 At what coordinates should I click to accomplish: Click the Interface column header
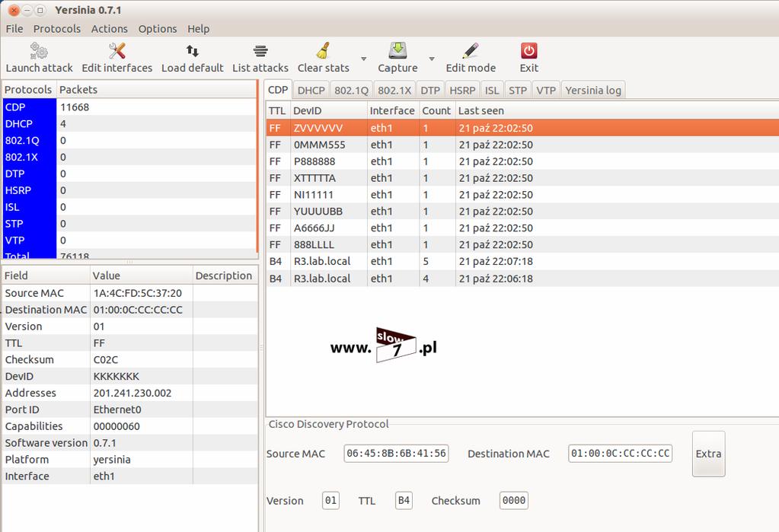pos(392,110)
